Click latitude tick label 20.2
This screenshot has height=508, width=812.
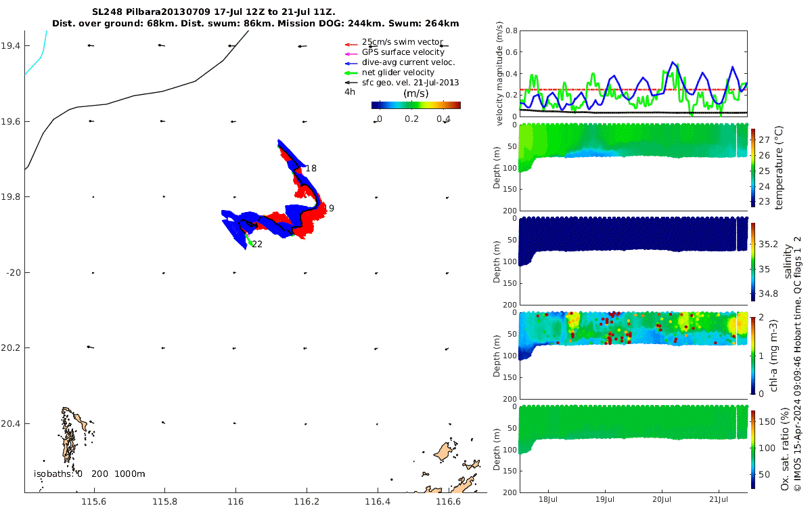(12, 347)
